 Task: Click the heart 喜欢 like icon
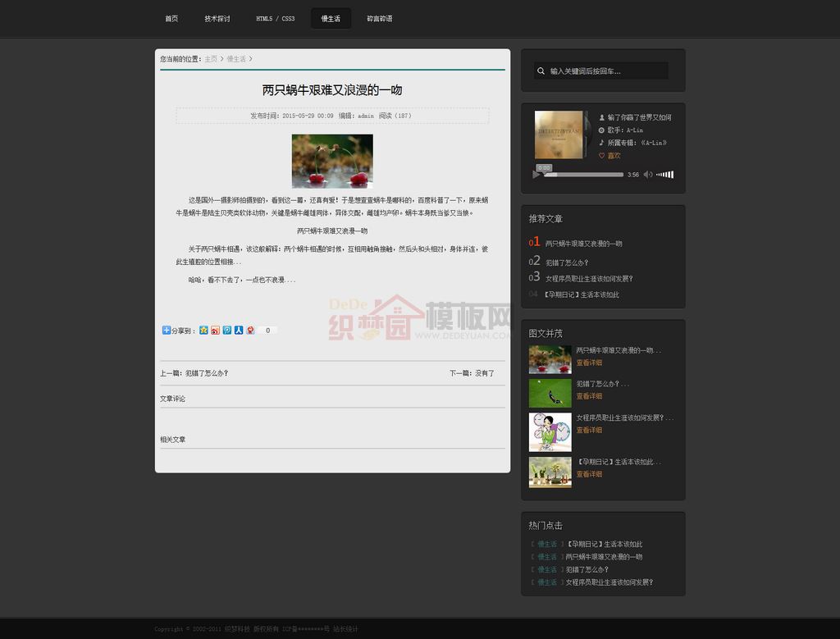(601, 155)
